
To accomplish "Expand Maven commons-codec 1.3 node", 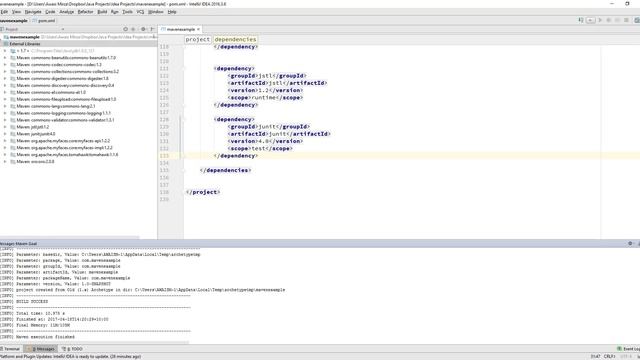I will (5, 64).
